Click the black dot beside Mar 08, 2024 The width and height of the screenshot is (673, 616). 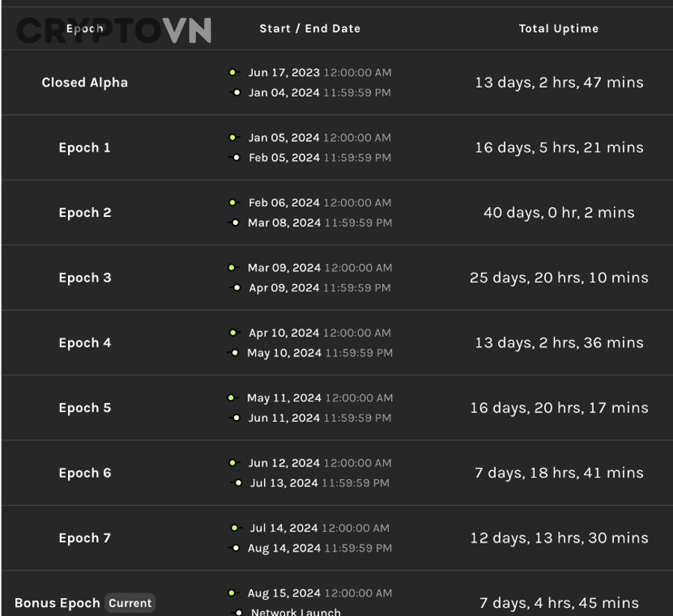point(236,223)
